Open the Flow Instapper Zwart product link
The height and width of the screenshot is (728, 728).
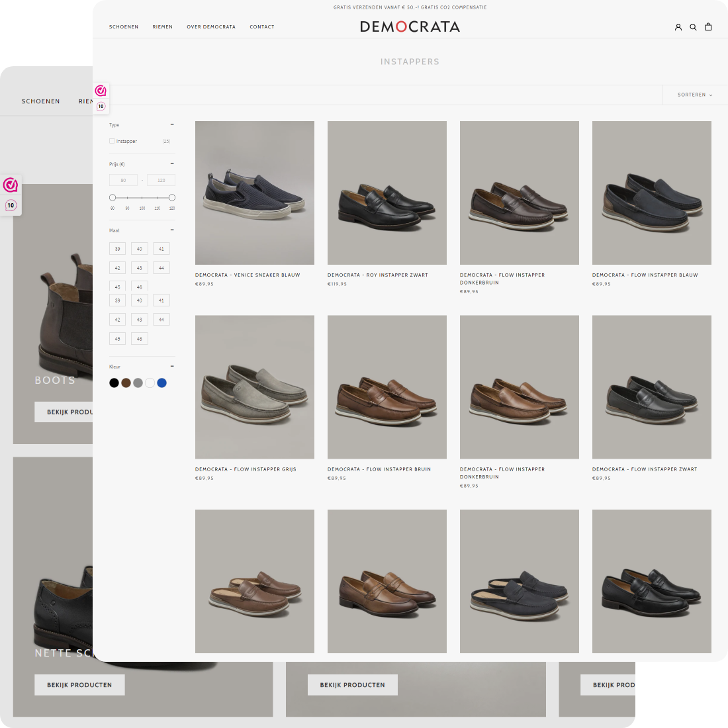[x=645, y=469]
